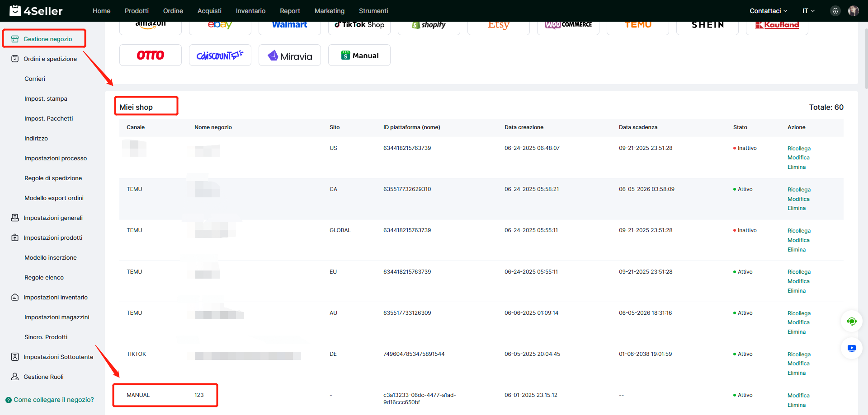The width and height of the screenshot is (868, 415).
Task: Open Sincro. Prodotti
Action: (46, 337)
